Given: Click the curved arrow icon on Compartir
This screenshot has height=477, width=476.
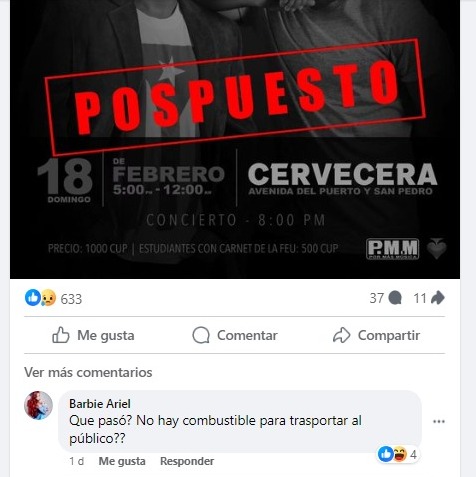Looking at the screenshot, I should (x=341, y=335).
